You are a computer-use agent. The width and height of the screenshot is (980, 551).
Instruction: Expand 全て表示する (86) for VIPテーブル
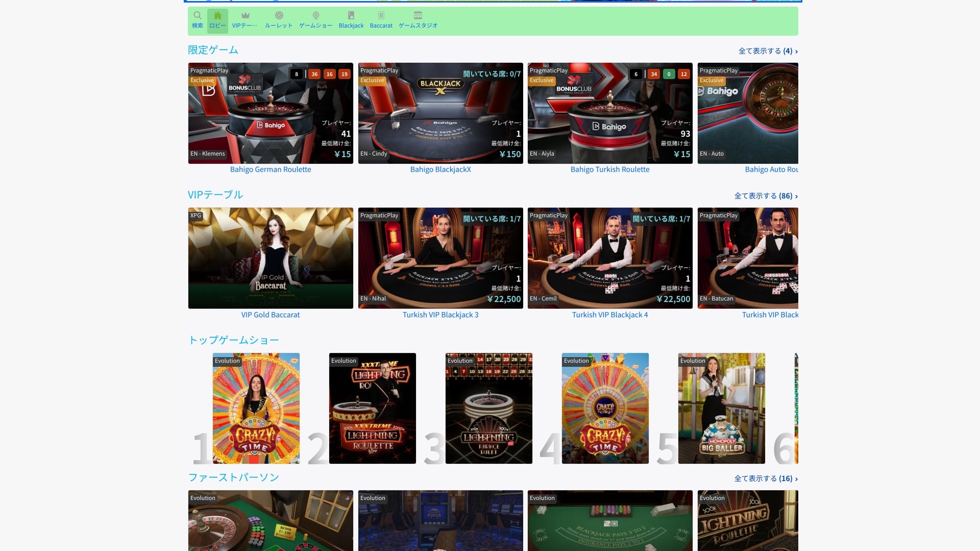click(765, 195)
